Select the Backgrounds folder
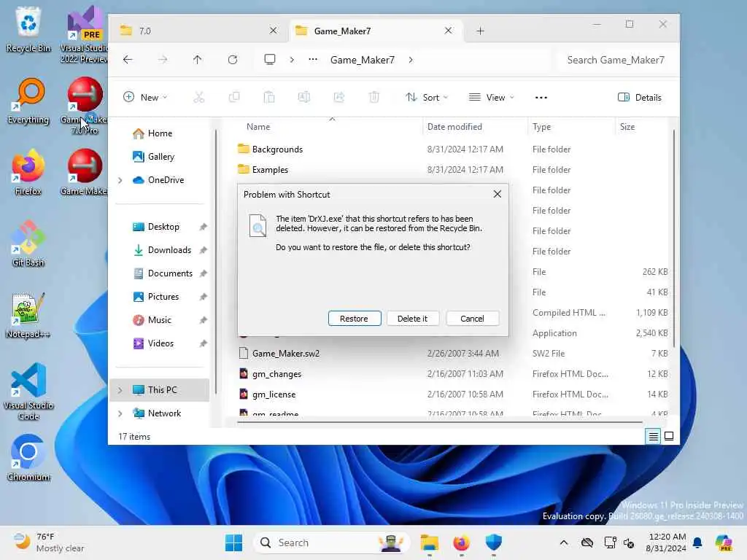 point(277,149)
